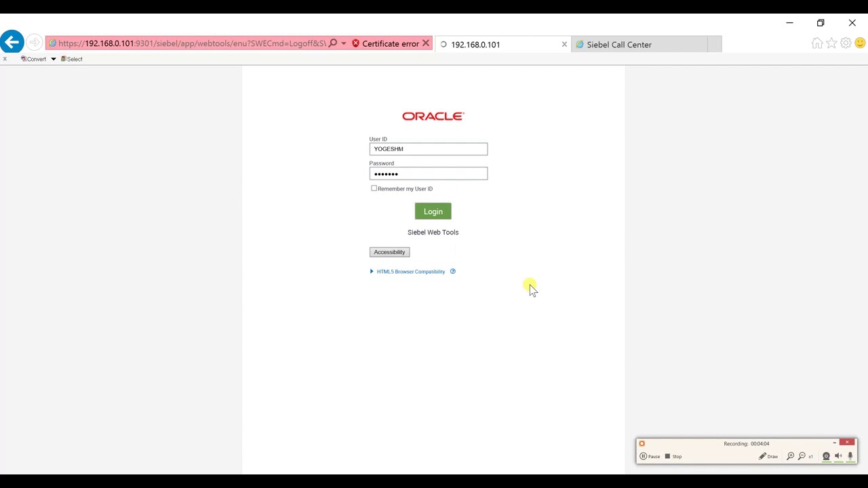Viewport: 868px width, 488px height.
Task: Expand the HTML5 Browser Compatibility section
Action: pyautogui.click(x=407, y=272)
